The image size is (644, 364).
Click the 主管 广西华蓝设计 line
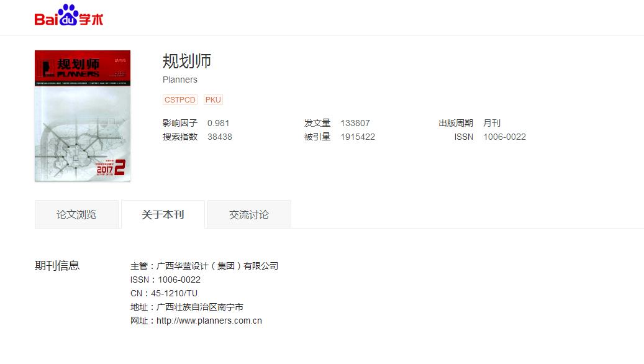204,266
